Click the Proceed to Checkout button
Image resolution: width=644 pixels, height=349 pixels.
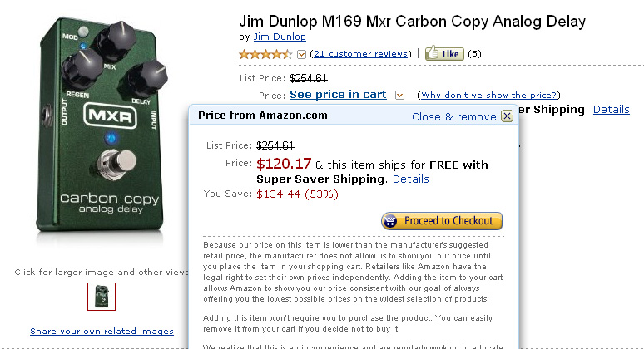point(442,221)
